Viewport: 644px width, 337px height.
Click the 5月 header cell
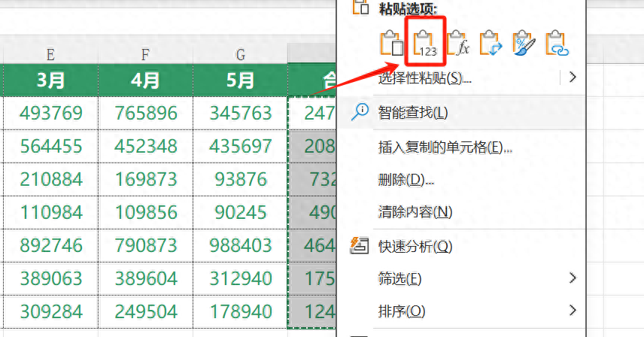coord(240,80)
